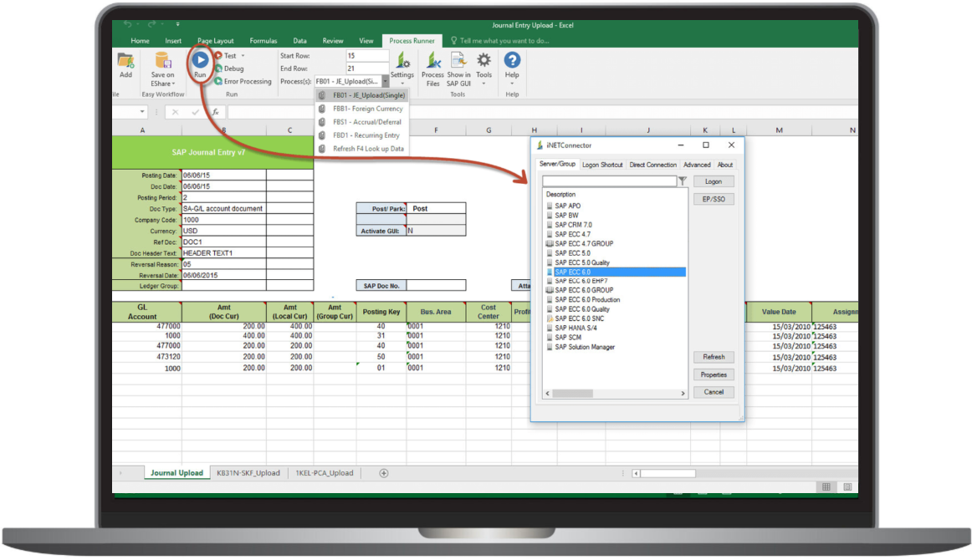Screen dimensions: 972x560
Task: Click the Add file icon
Action: (125, 60)
